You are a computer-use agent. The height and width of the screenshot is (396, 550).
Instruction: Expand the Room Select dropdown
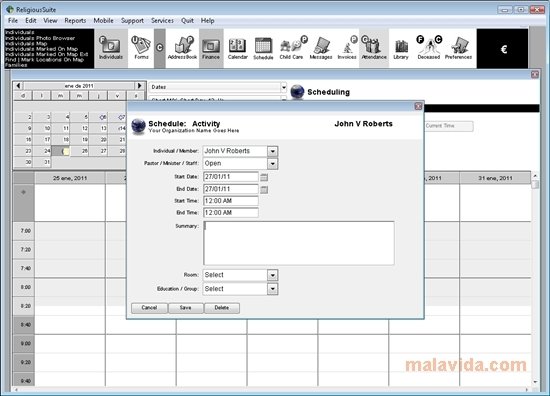pos(273,275)
